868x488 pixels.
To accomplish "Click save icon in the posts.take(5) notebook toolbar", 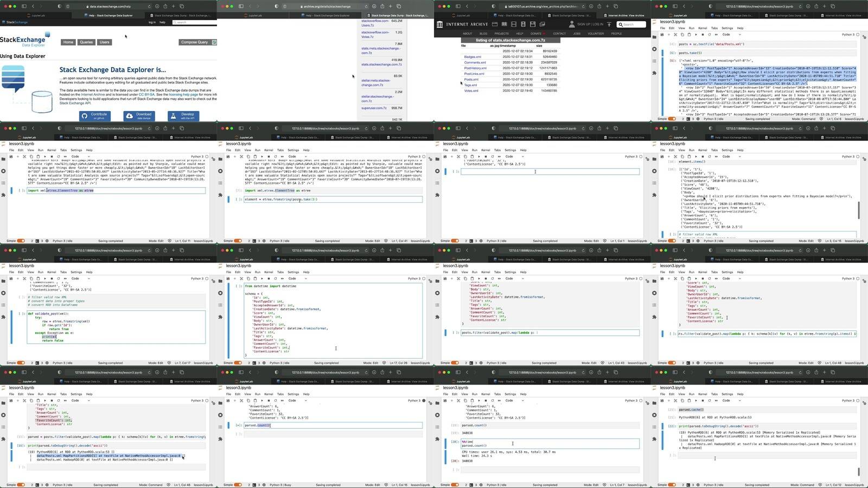I will (662, 35).
